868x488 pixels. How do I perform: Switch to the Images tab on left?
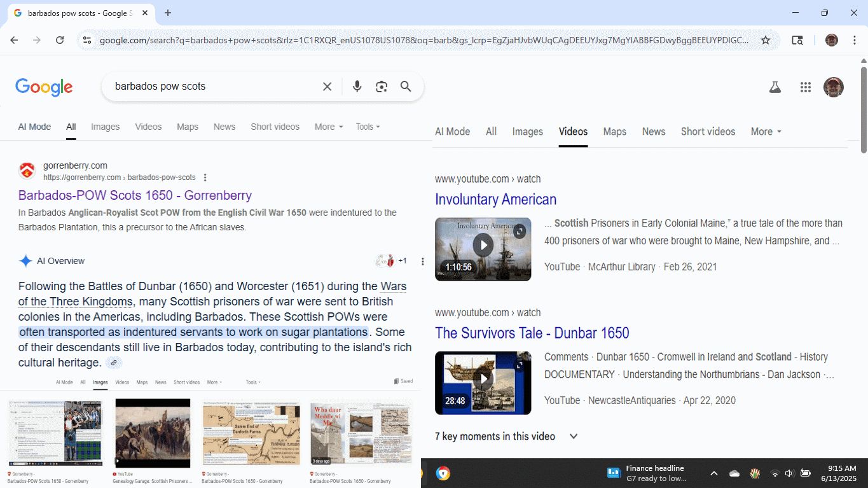(105, 127)
